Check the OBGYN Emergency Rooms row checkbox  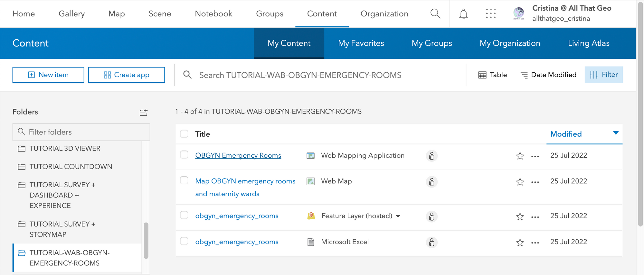coord(184,155)
